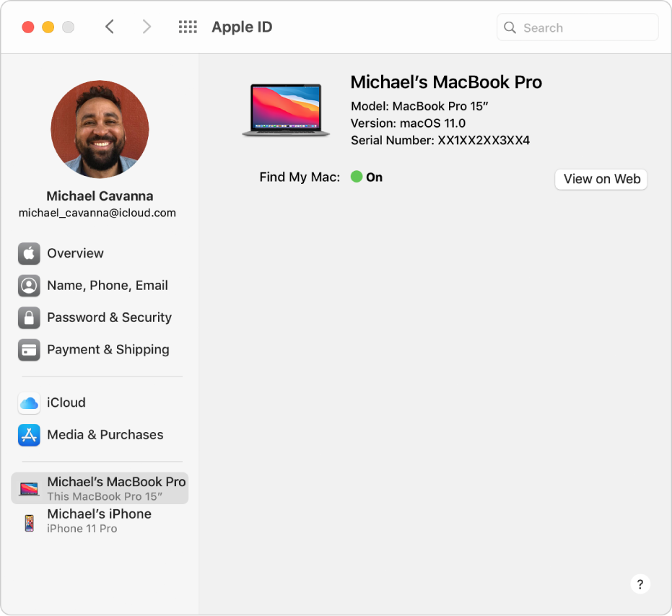Click the back navigation arrow
Screen dimensions: 672x616
109,26
